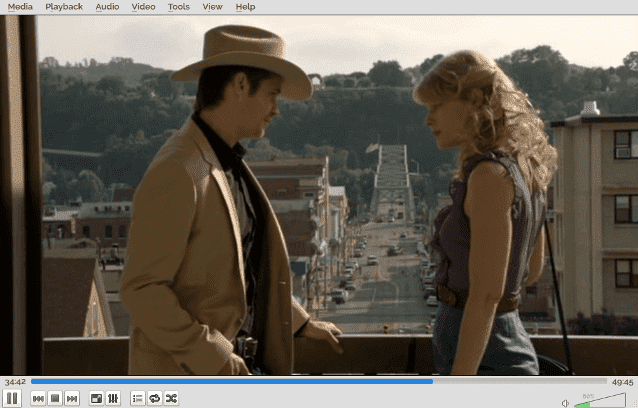This screenshot has height=408, width=638.
Task: Adjust the volume slider level
Action: 600,400
